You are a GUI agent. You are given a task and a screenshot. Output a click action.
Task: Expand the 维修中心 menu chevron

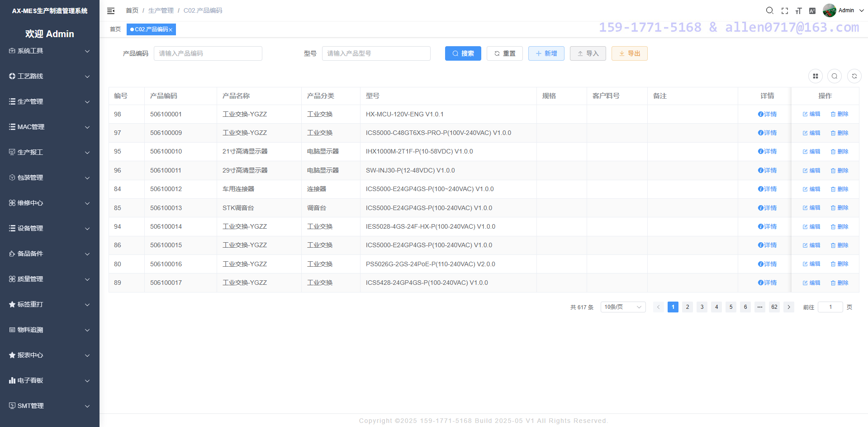coord(87,203)
